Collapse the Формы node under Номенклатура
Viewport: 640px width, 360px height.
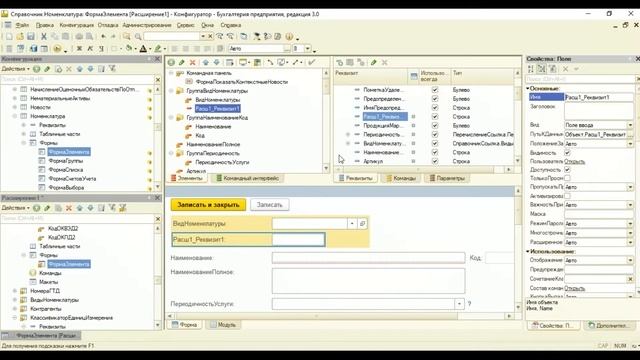coord(24,143)
